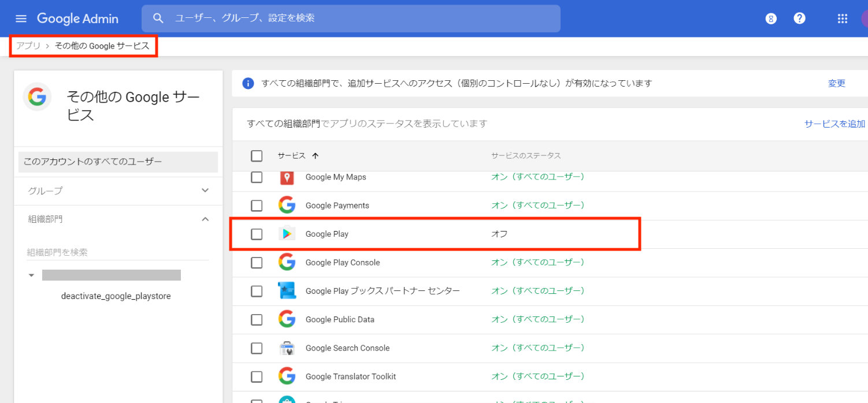Click the Google G logo in side panel
The width and height of the screenshot is (868, 403).
37,97
